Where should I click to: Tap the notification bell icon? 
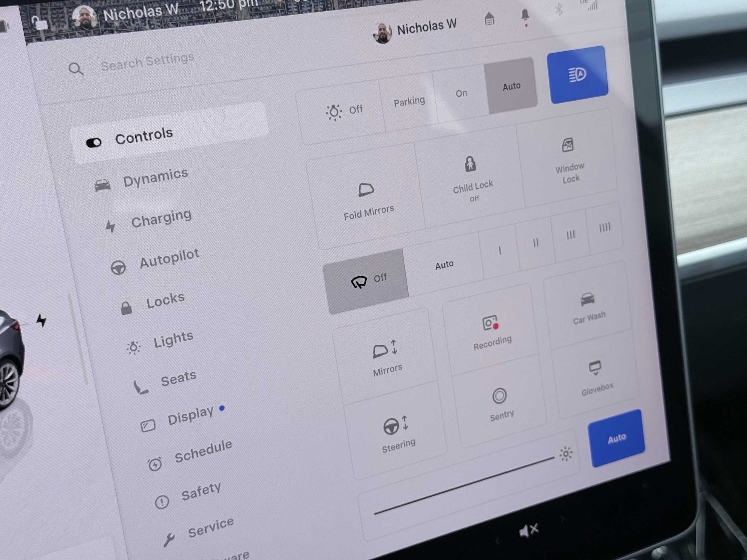pos(525,15)
